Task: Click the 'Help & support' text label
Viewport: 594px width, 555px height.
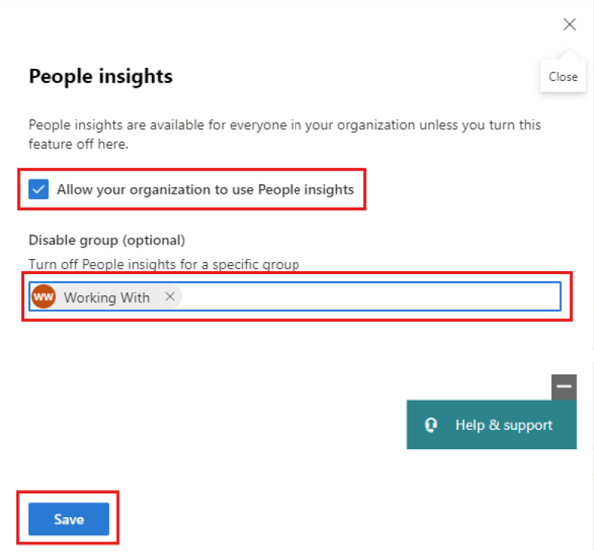Action: click(x=504, y=425)
